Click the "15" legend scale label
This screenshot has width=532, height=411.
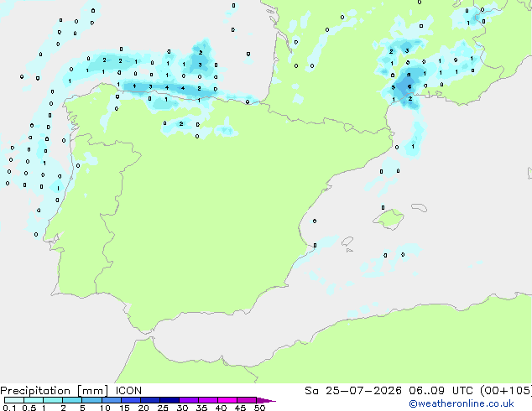[124, 408]
